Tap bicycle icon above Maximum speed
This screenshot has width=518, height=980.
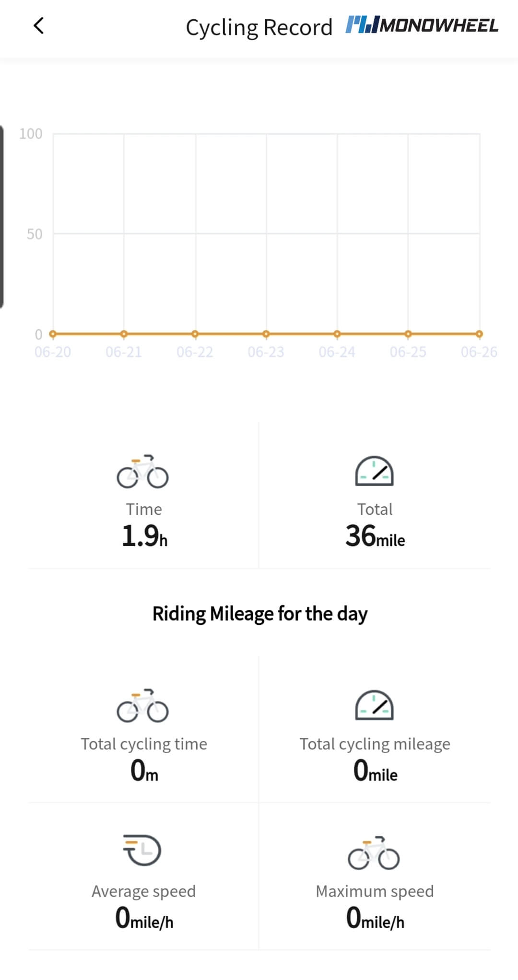374,853
